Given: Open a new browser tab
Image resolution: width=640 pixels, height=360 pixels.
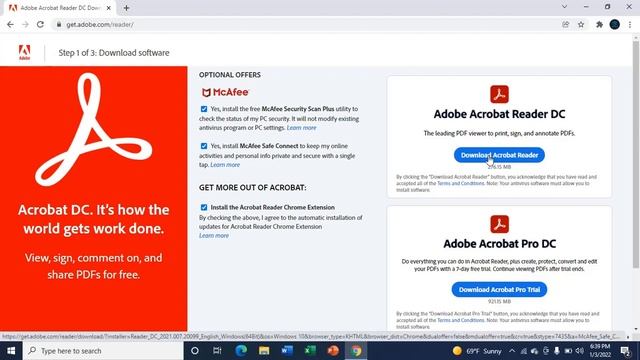Looking at the screenshot, I should [127, 8].
